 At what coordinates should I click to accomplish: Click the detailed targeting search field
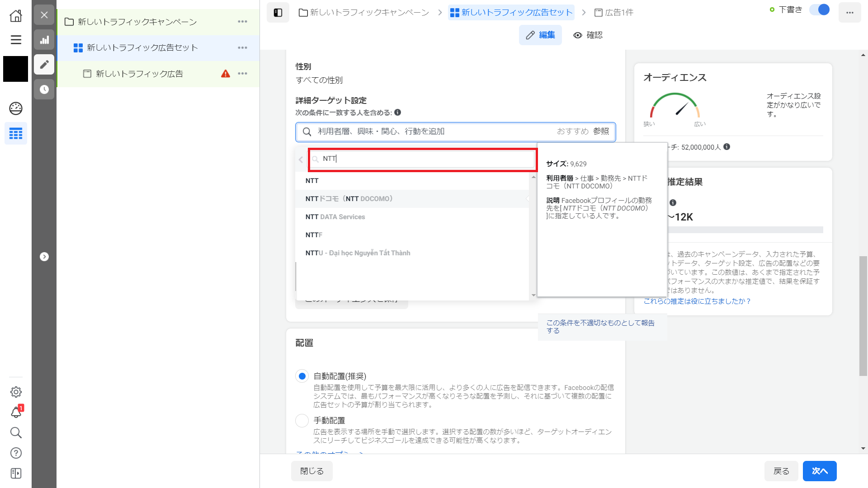(x=456, y=131)
